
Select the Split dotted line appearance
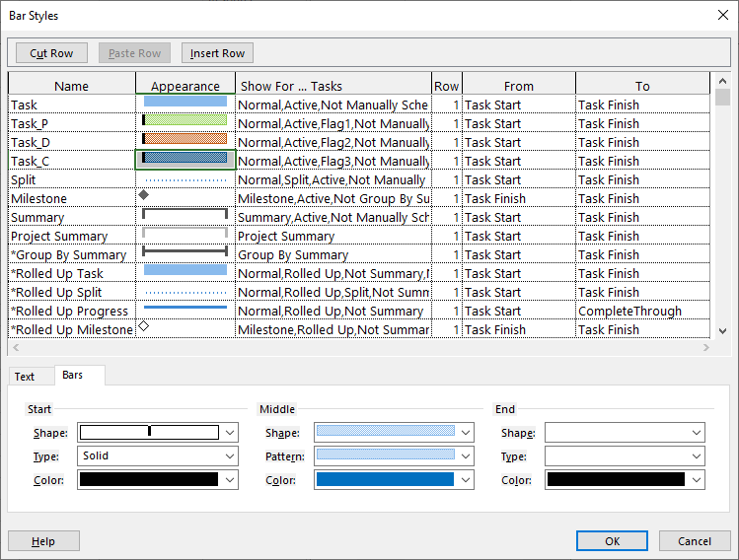[x=185, y=179]
